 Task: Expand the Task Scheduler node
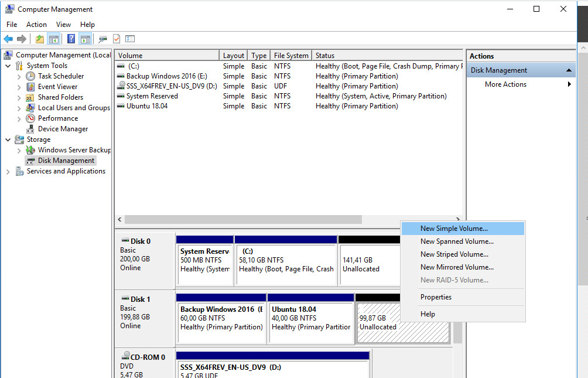pyautogui.click(x=19, y=76)
